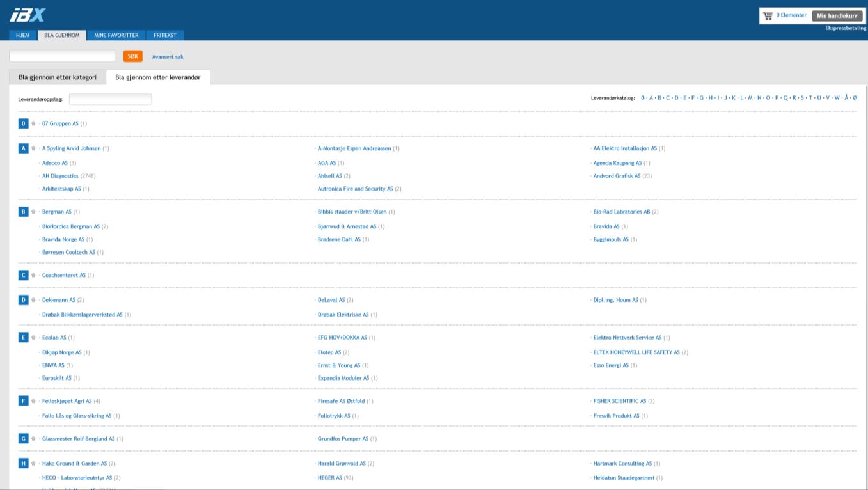This screenshot has height=490, width=868.
Task: Click the up-arrow icon beside the F badge
Action: coord(33,401)
